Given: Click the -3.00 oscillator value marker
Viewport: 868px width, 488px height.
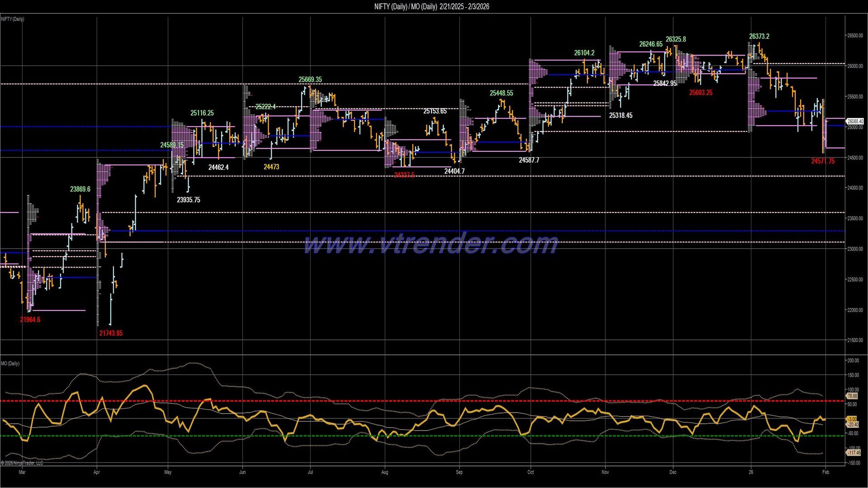Looking at the screenshot, I should (x=852, y=419).
